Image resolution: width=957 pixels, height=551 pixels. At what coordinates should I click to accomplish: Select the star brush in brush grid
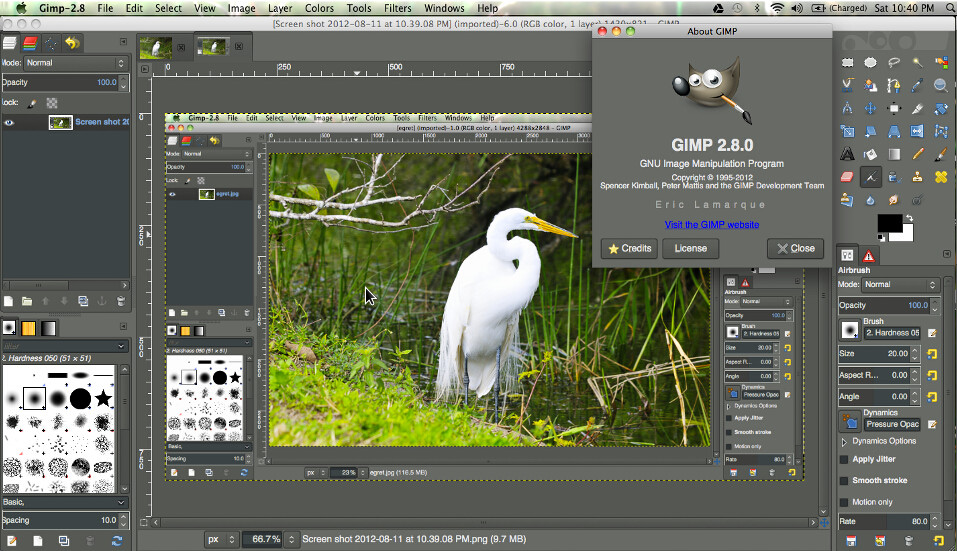[x=103, y=399]
